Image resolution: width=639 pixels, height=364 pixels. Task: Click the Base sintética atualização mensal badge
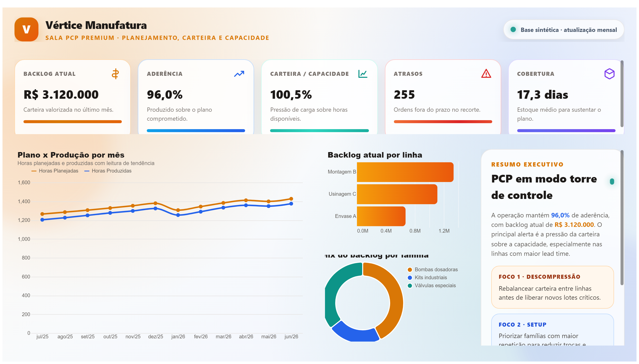[563, 30]
